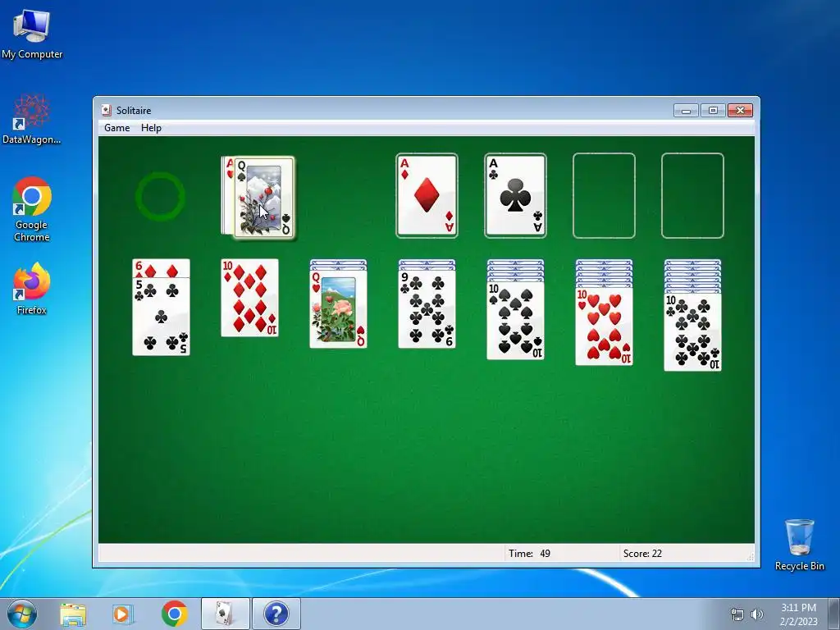Open Chrome from the taskbar
Image resolution: width=840 pixels, height=630 pixels.
click(174, 614)
